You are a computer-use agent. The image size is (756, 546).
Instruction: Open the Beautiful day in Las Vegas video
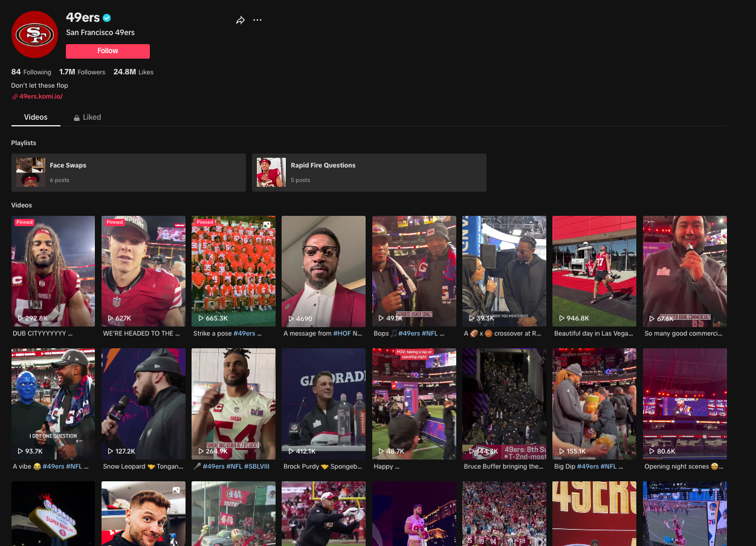point(594,271)
